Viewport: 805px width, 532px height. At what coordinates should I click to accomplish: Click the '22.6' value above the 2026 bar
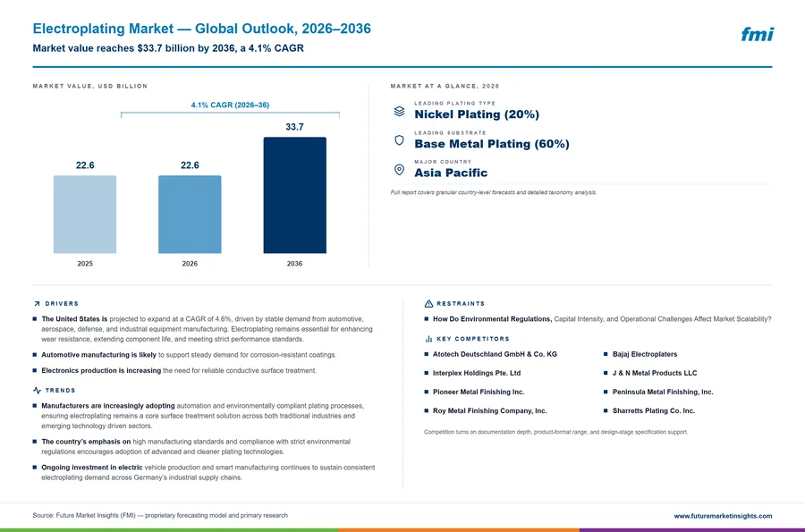[x=190, y=165]
